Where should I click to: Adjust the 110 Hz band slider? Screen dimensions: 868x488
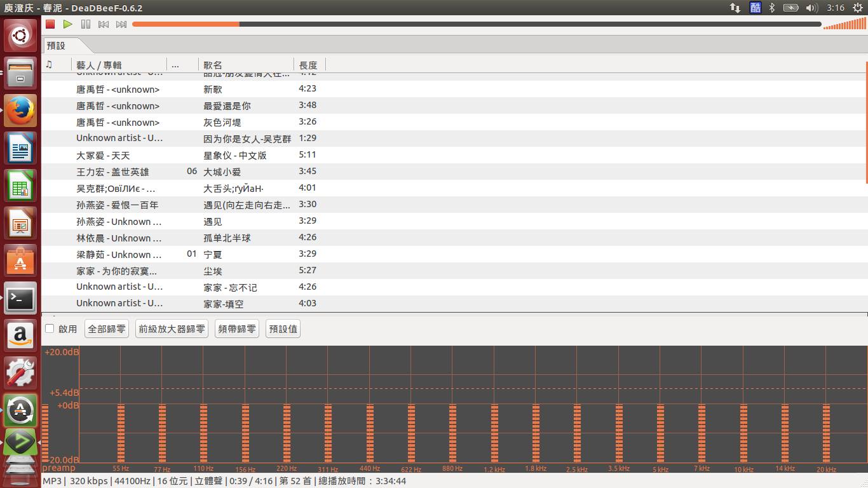point(203,432)
